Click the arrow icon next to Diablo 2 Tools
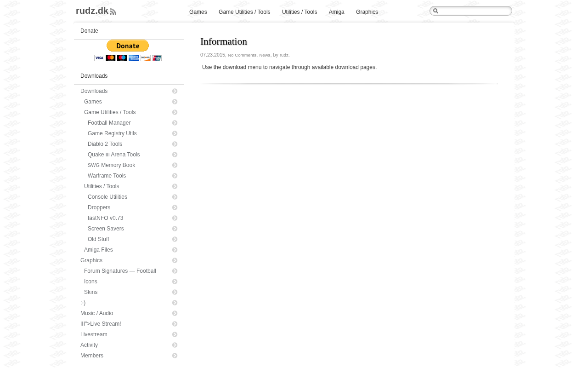The height and width of the screenshot is (368, 588). pyautogui.click(x=175, y=144)
